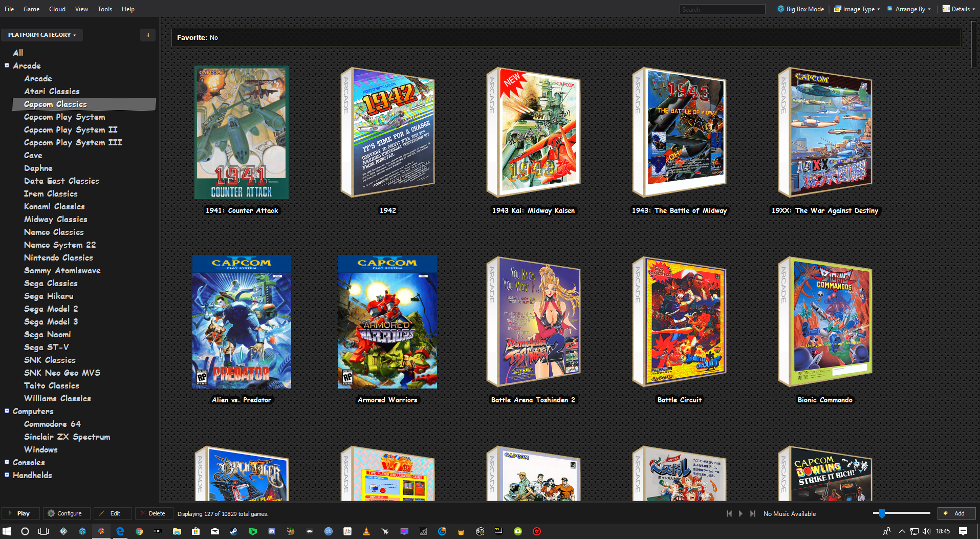Select Battle Arena Toshinden 2 box
This screenshot has width=980, height=539.
533,321
